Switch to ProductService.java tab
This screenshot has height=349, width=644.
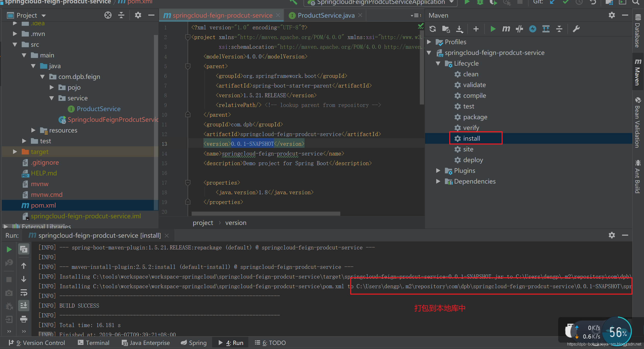click(326, 16)
